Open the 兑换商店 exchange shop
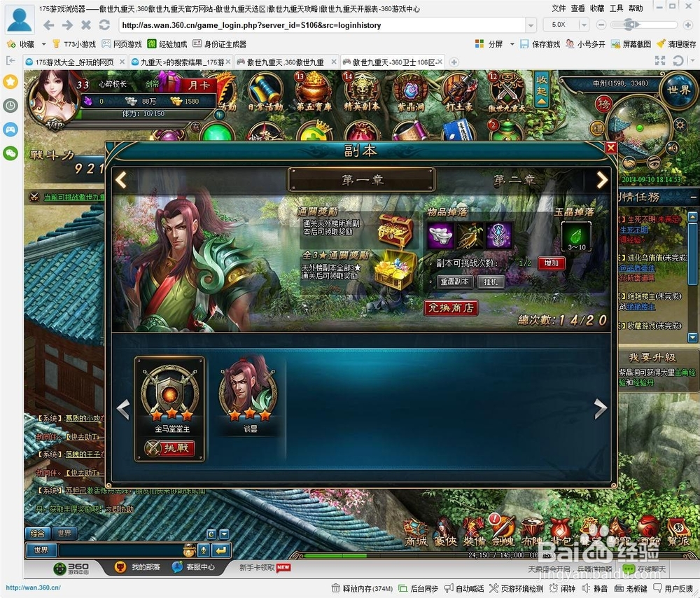700x598 pixels. click(x=450, y=307)
